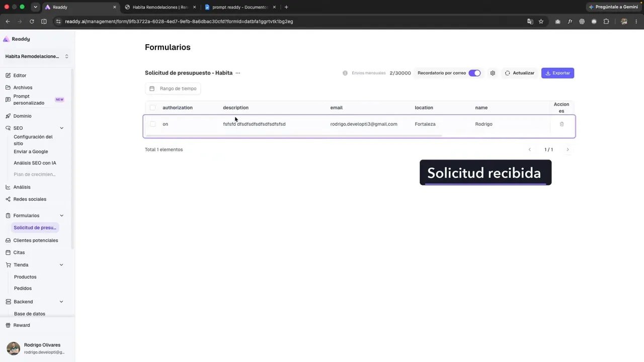
Task: Open Clientes potenciales in sidebar
Action: [x=36, y=240]
